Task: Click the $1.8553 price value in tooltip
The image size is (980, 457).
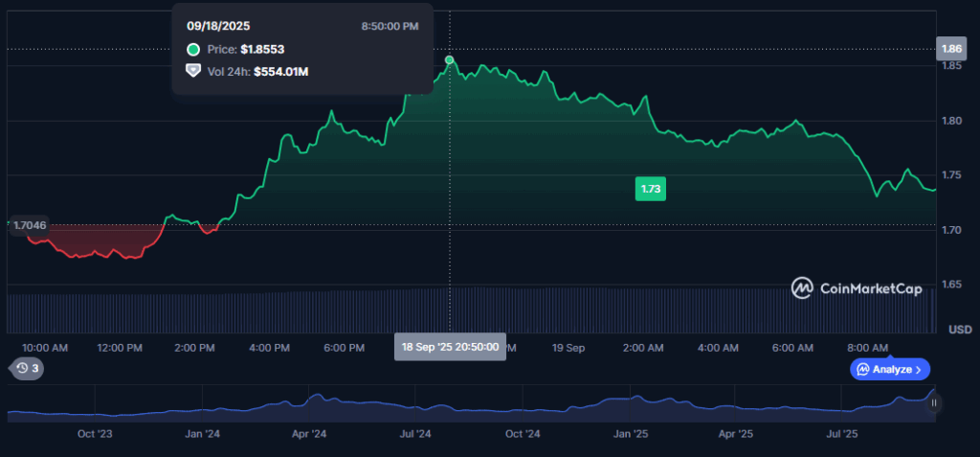Action: point(262,50)
